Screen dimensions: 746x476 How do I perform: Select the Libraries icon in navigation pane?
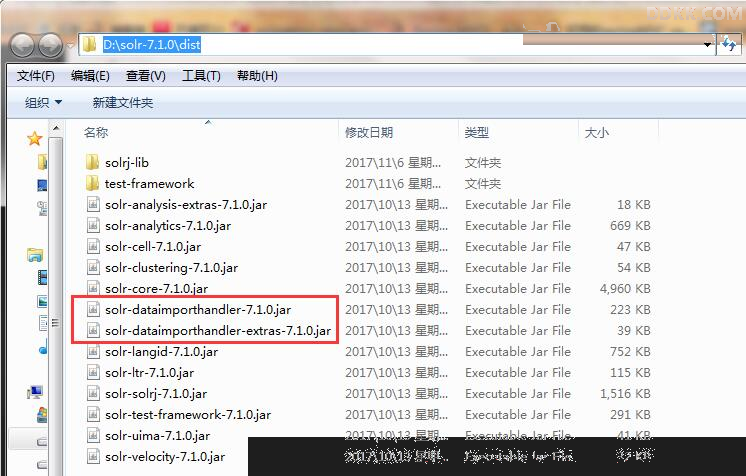pos(35,255)
